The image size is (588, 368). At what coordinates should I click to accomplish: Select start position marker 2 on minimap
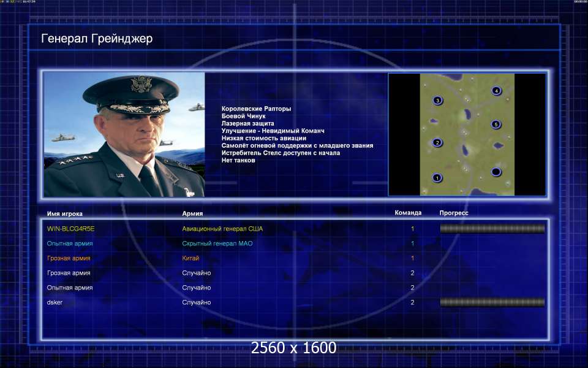point(437,143)
